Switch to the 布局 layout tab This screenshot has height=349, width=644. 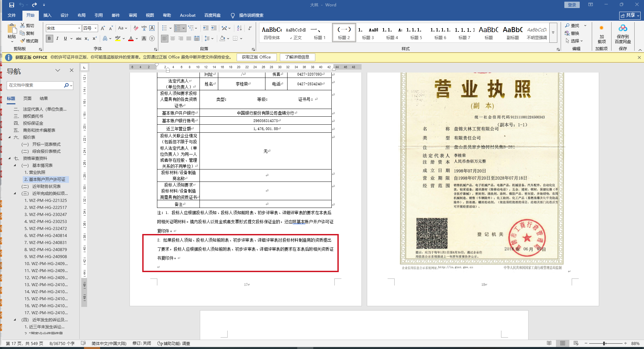(x=81, y=15)
